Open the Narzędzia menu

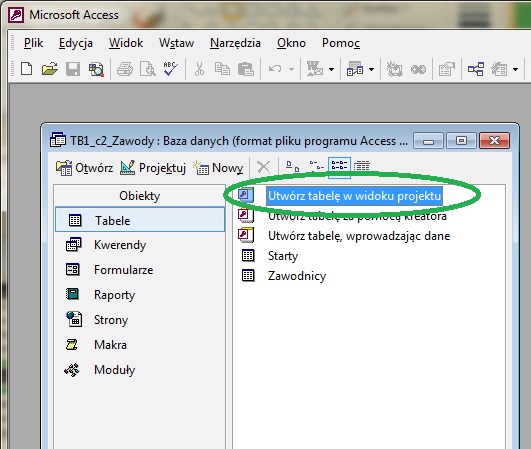pos(235,43)
